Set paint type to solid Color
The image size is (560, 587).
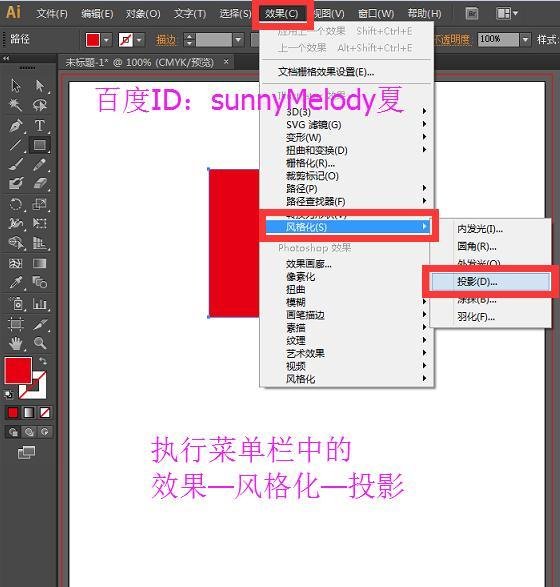click(13, 413)
